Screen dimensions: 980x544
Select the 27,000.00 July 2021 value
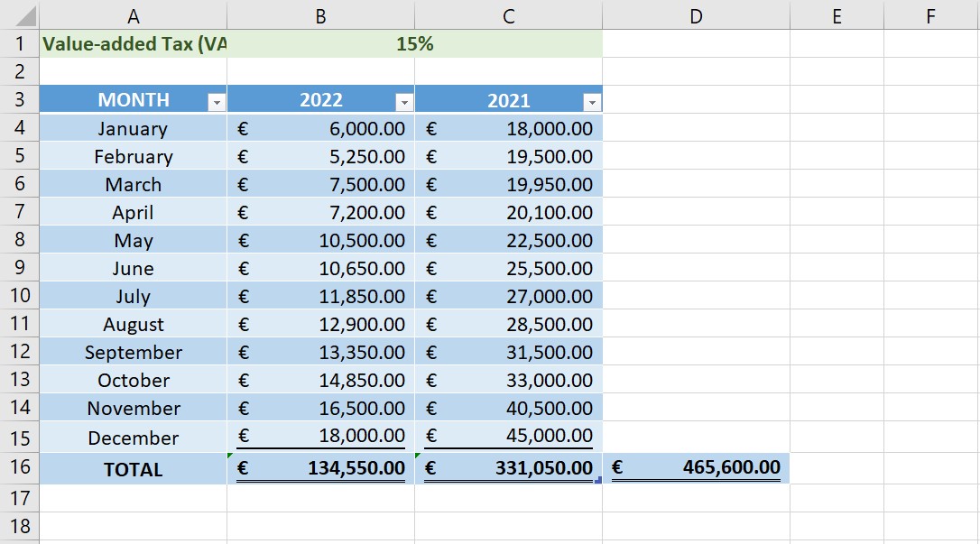coord(509,295)
